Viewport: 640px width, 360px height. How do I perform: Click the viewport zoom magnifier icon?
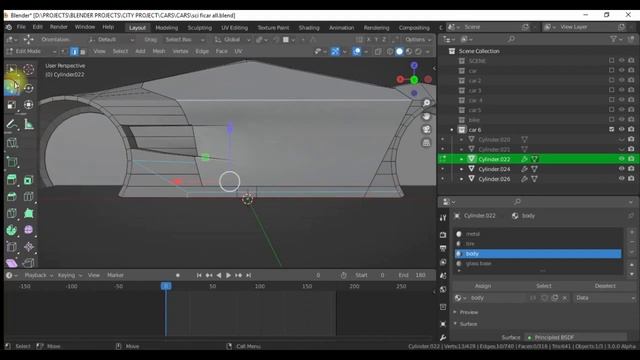coord(426,103)
